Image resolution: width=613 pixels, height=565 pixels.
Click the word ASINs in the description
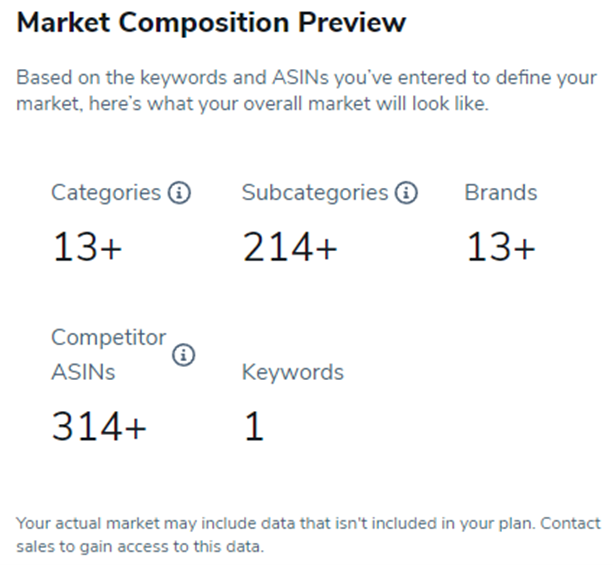tap(301, 77)
